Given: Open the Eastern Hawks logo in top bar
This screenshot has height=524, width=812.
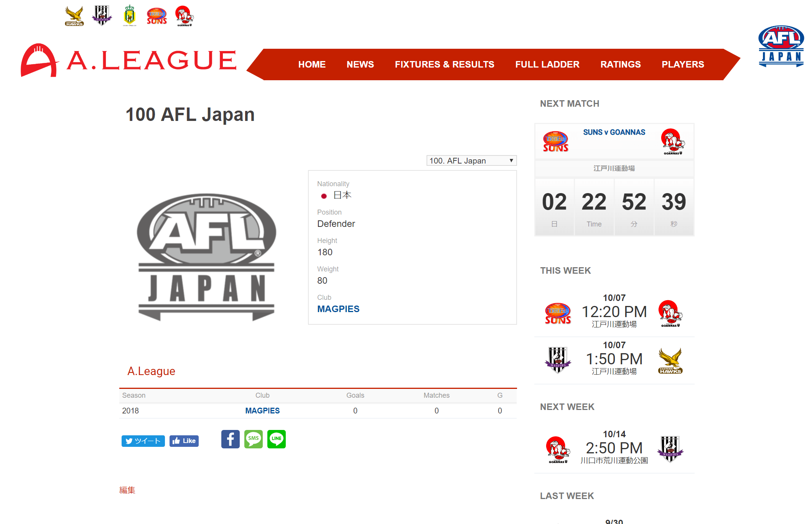Looking at the screenshot, I should tap(74, 16).
